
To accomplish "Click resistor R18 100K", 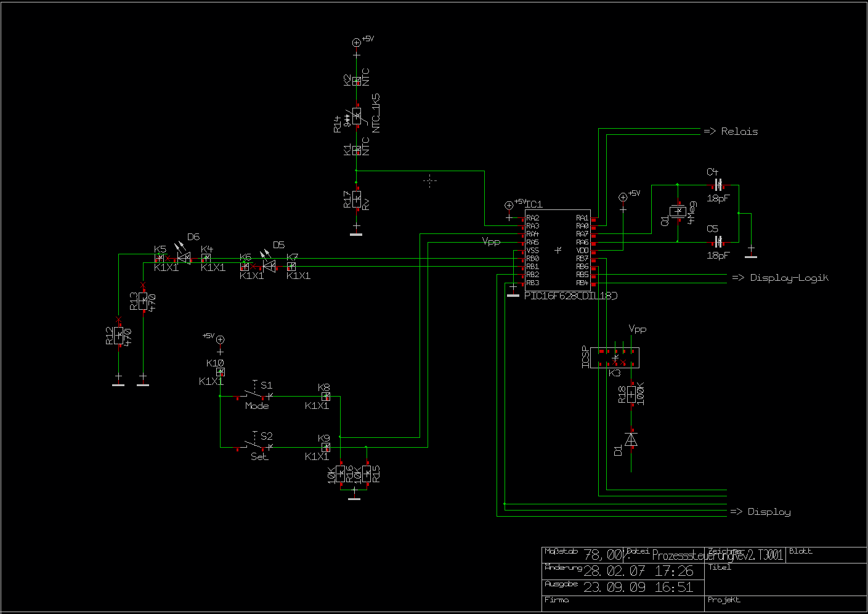I will (x=631, y=394).
